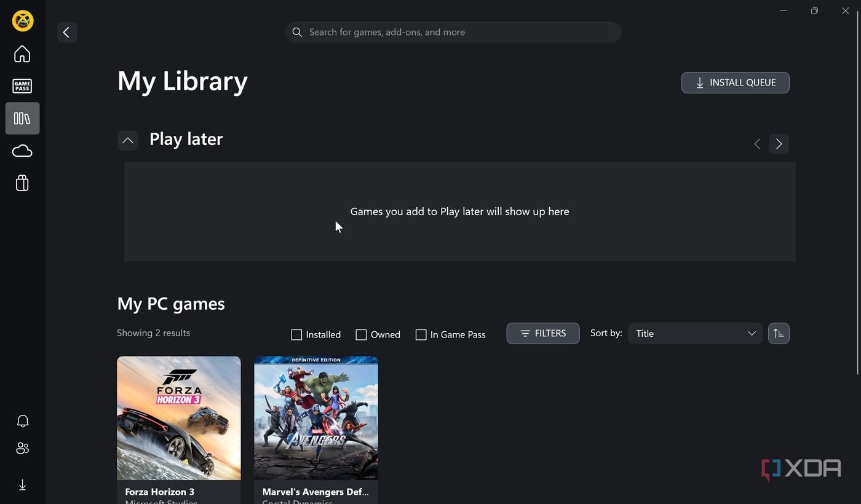Select the My Library sidebar icon
The width and height of the screenshot is (861, 504).
click(x=22, y=118)
